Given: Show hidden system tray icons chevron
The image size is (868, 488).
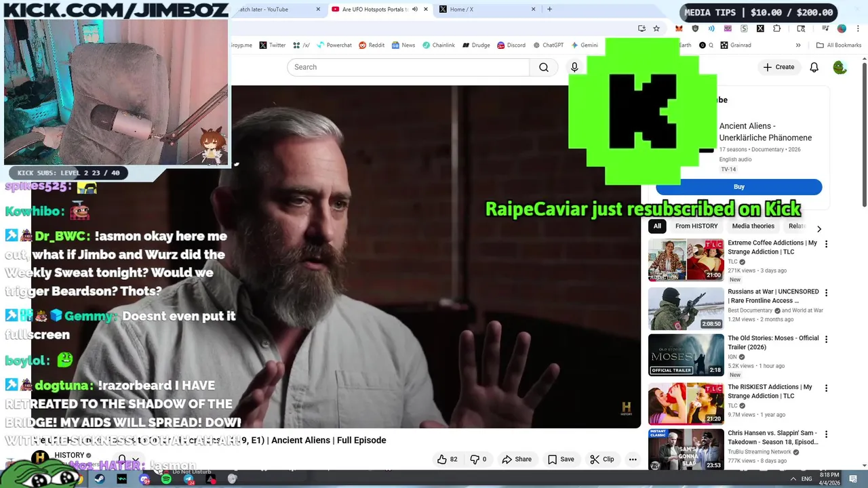Looking at the screenshot, I should pyautogui.click(x=793, y=479).
